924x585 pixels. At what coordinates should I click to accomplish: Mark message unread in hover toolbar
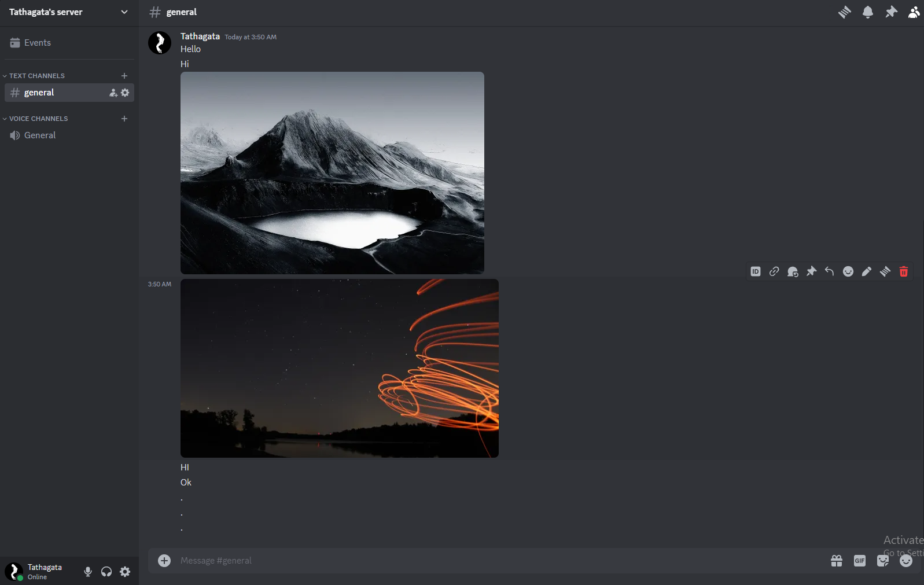point(793,271)
